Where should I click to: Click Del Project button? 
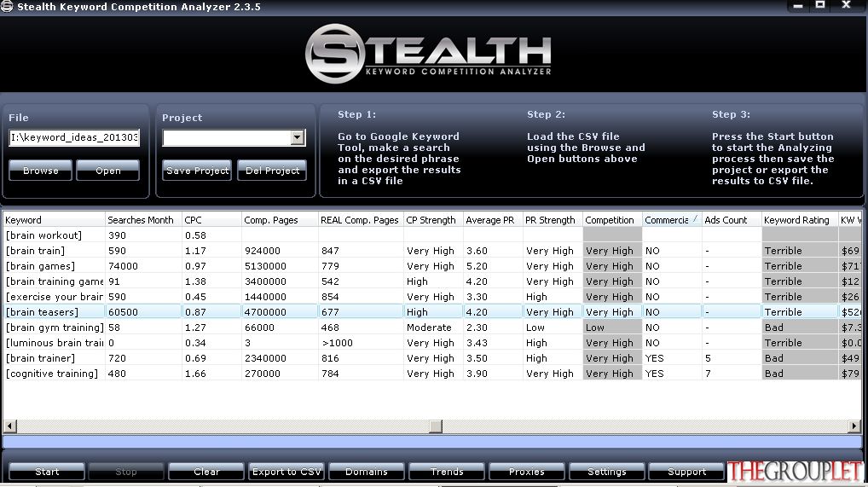[272, 170]
